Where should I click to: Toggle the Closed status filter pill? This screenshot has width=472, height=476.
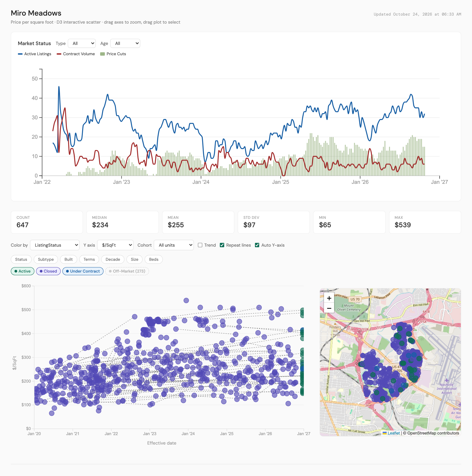tap(48, 271)
